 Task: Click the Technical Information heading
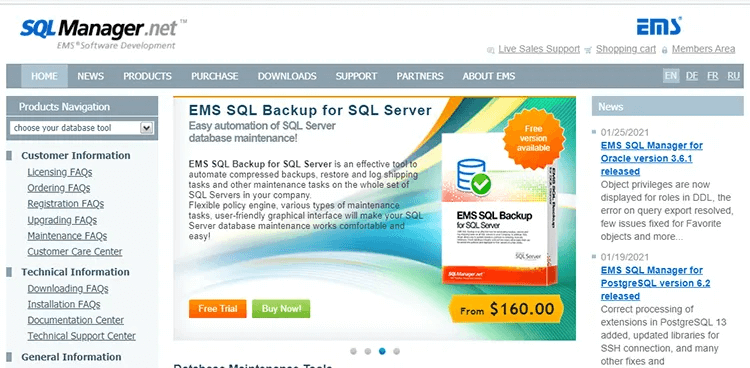(75, 272)
